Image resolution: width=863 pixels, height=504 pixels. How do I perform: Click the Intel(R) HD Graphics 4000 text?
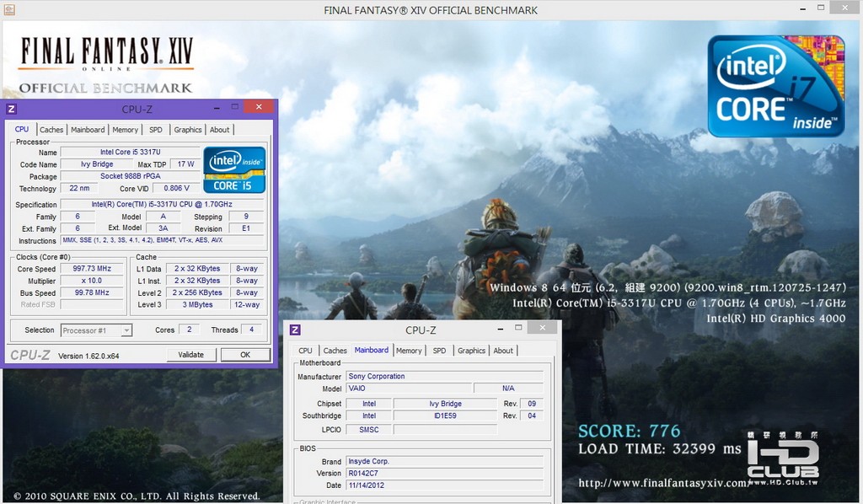776,319
